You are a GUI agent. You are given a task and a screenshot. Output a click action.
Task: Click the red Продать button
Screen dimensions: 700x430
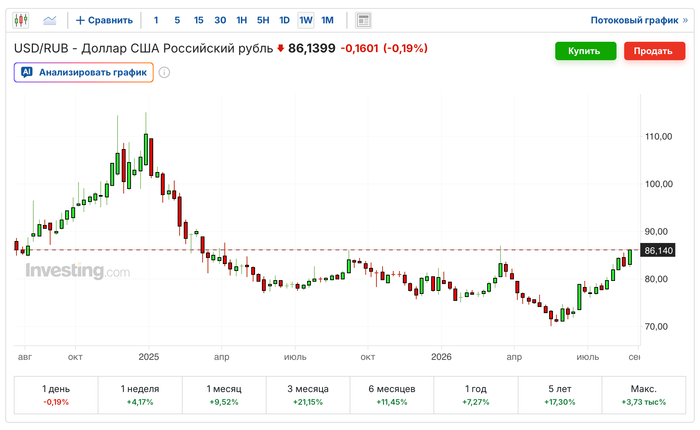(x=654, y=51)
